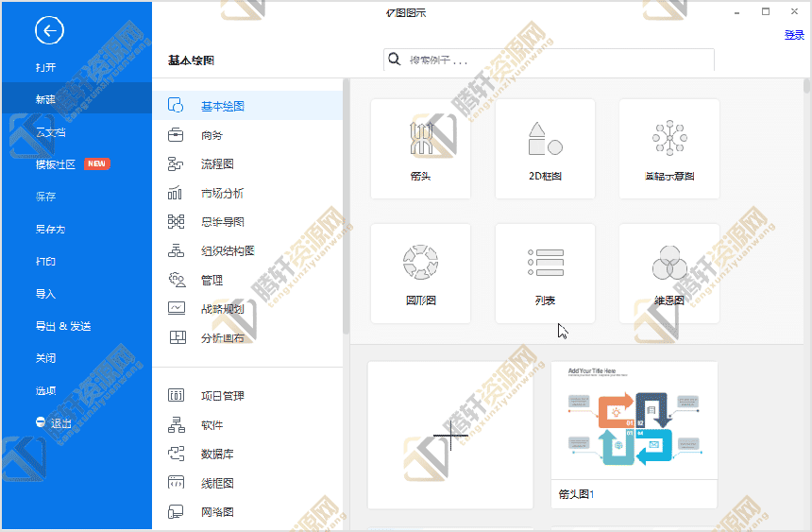Choose 组织结构图 org chart category
This screenshot has height=532, width=812.
click(x=227, y=251)
